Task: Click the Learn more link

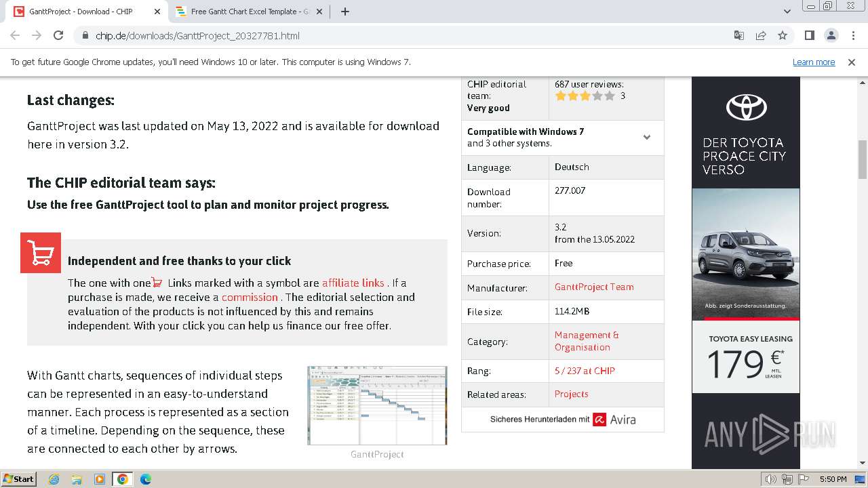Action: coord(814,62)
